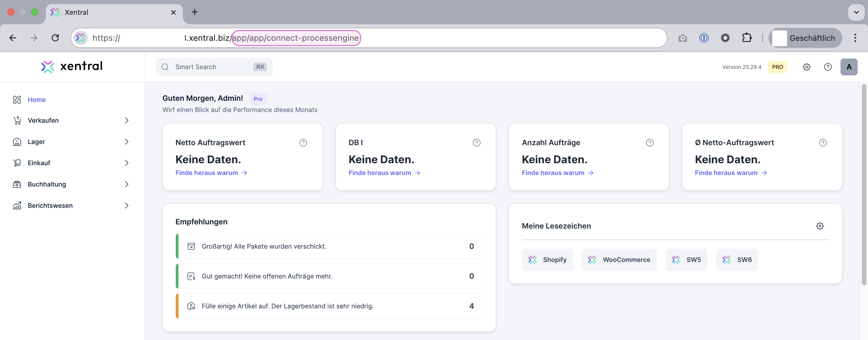Click the admin avatar A button

pos(849,67)
